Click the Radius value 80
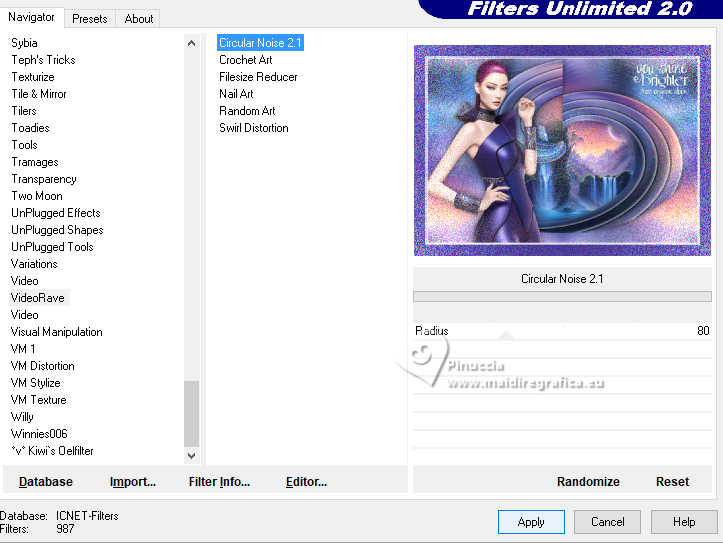 pos(703,331)
